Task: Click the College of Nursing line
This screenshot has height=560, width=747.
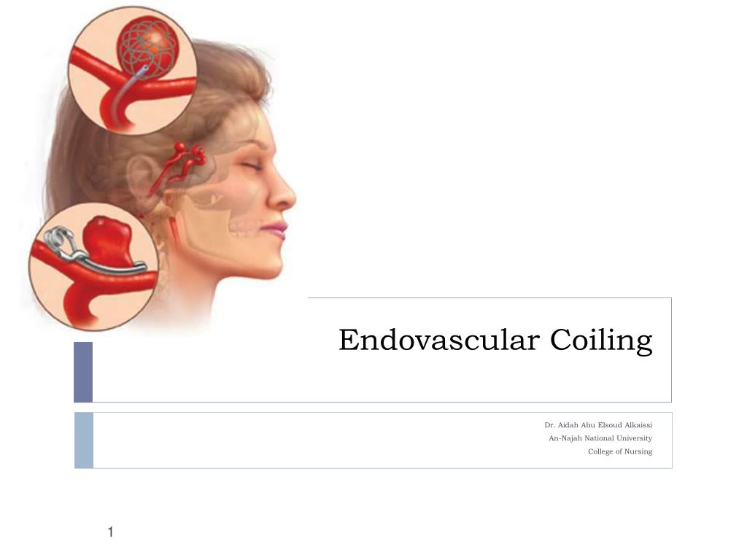Action: click(x=620, y=451)
